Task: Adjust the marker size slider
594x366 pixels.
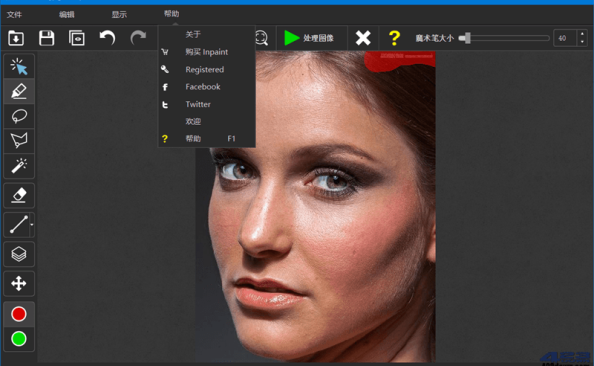Action: [x=504, y=38]
